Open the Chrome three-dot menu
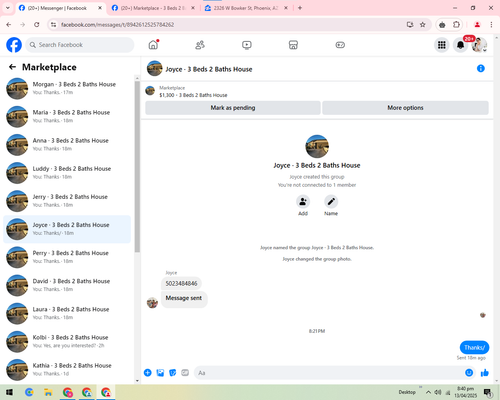The width and height of the screenshot is (500, 400). tap(491, 25)
